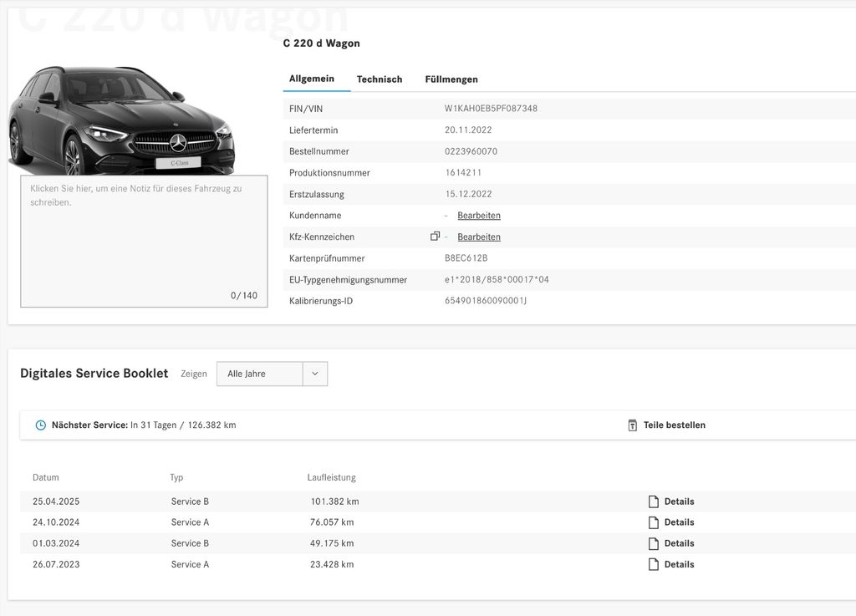Click document icon for 26.07.2023 service
Image resolution: width=856 pixels, height=616 pixels.
pos(654,564)
